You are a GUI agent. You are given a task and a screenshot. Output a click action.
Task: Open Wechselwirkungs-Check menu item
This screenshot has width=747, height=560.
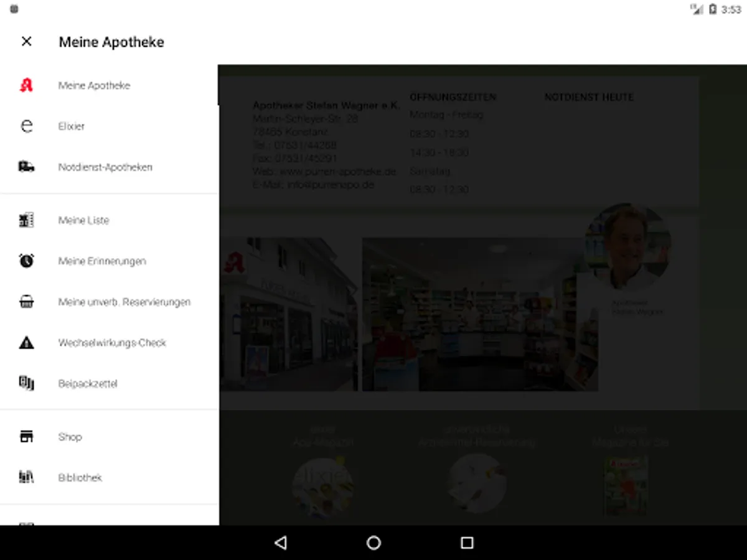(x=109, y=343)
